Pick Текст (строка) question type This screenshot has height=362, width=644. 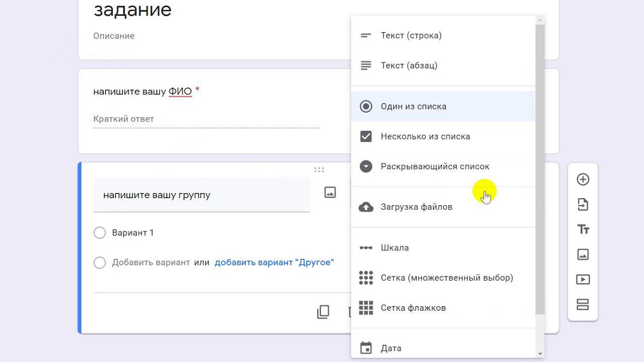[411, 35]
